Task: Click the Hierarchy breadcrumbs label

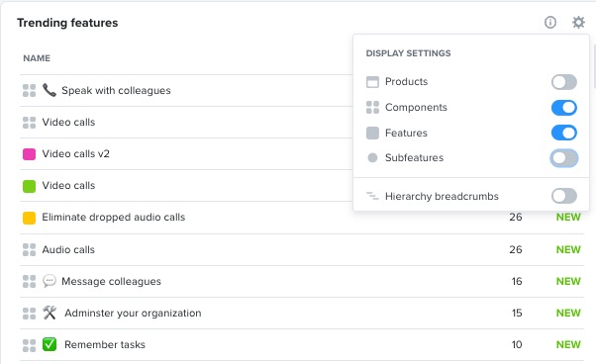Action: pyautogui.click(x=442, y=196)
